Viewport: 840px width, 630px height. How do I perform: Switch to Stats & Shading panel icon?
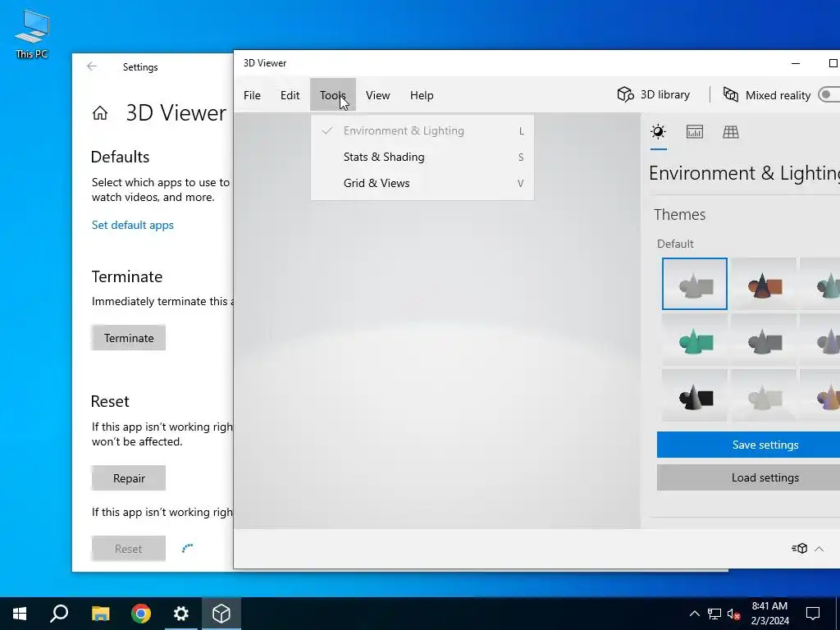pyautogui.click(x=694, y=132)
